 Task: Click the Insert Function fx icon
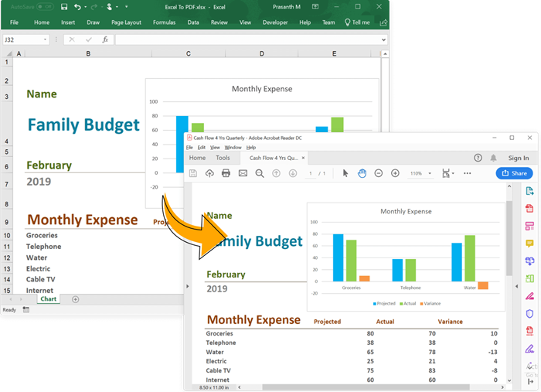click(105, 39)
